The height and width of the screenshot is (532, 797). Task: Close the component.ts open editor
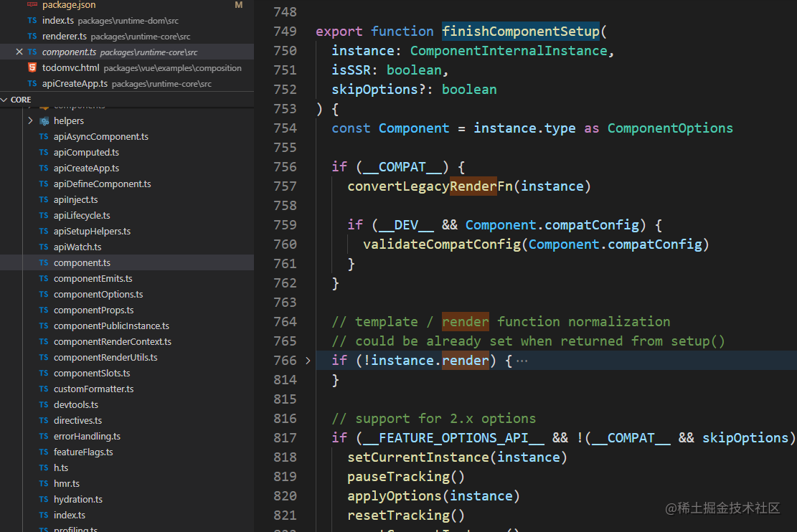pyautogui.click(x=19, y=52)
